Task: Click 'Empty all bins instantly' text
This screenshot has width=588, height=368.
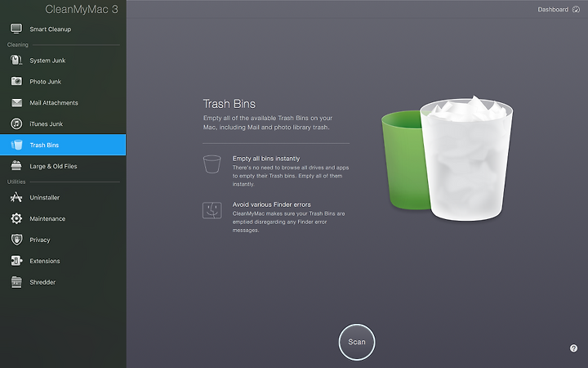Action: [x=266, y=159]
